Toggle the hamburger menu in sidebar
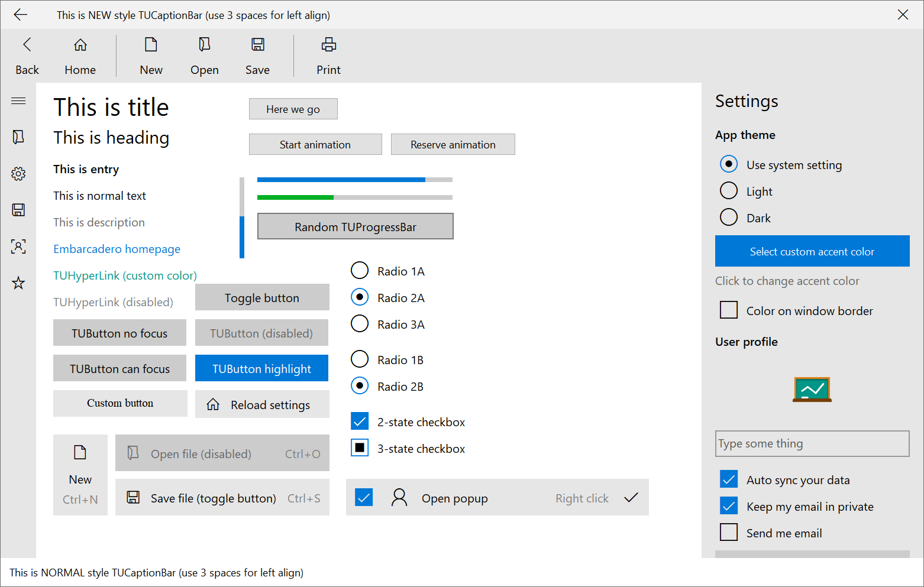Screen dimensions: 924x587 [18, 100]
